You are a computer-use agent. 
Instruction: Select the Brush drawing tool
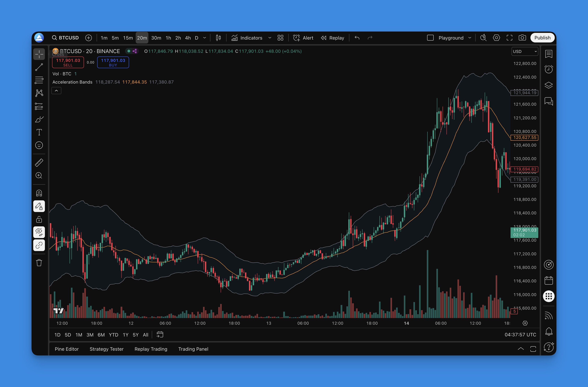click(39, 119)
